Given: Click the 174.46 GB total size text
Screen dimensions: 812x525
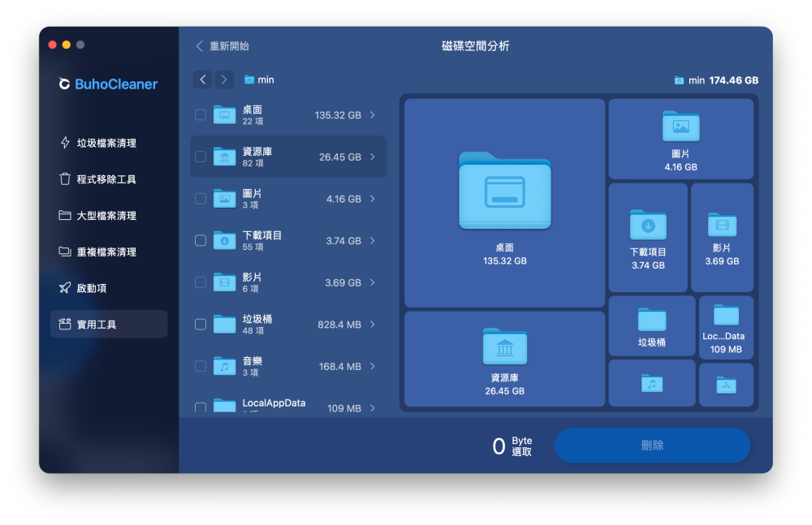Looking at the screenshot, I should [734, 80].
